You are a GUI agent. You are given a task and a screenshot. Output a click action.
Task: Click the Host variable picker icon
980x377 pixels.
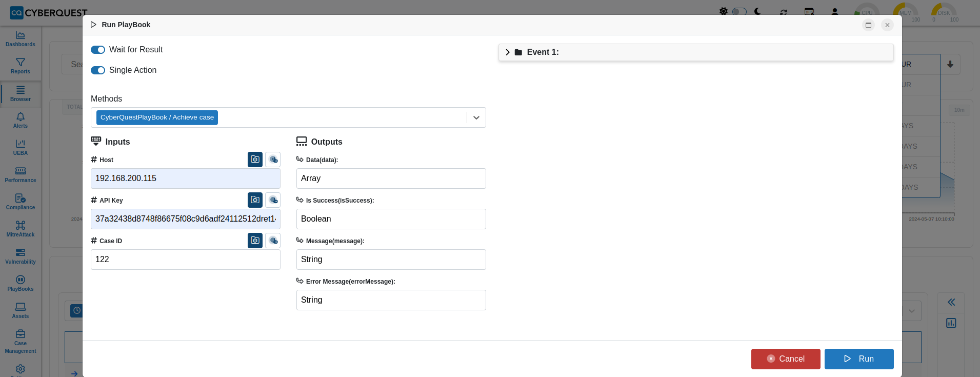point(273,160)
